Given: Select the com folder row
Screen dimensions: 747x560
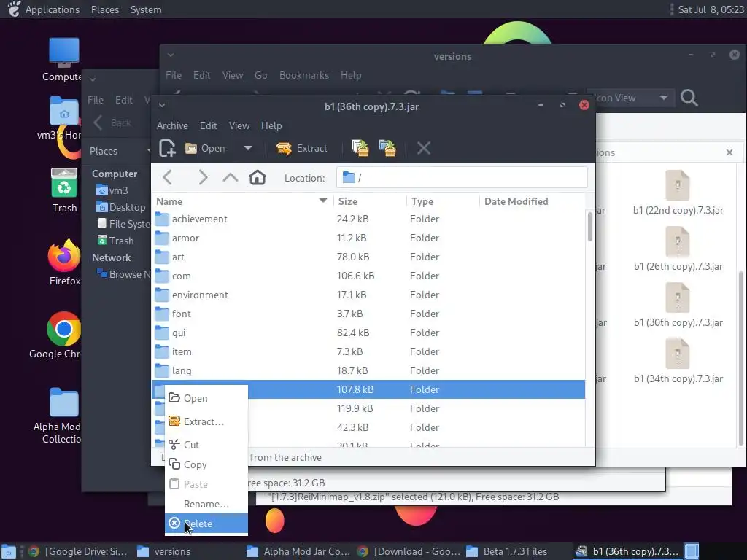Looking at the screenshot, I should [368, 276].
